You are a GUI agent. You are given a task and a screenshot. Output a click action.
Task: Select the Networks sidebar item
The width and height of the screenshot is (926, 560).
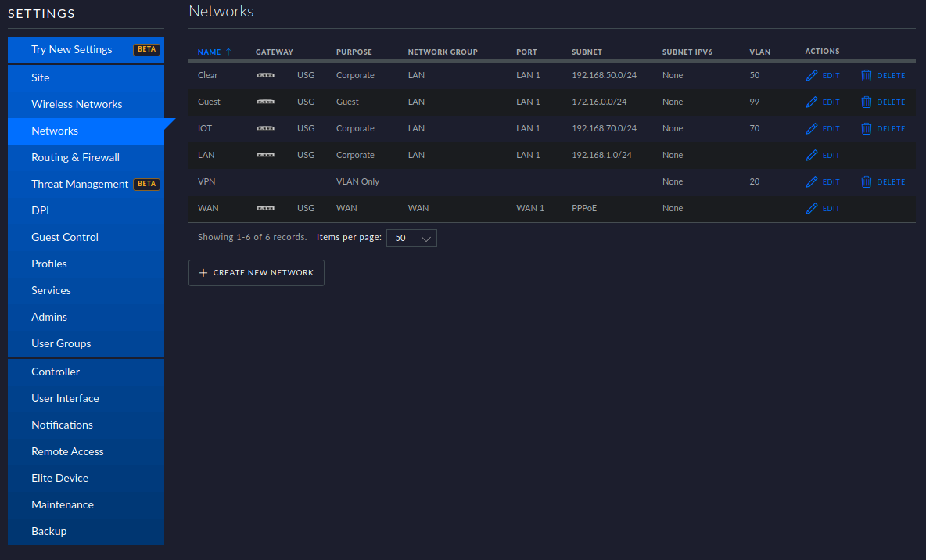coord(86,131)
